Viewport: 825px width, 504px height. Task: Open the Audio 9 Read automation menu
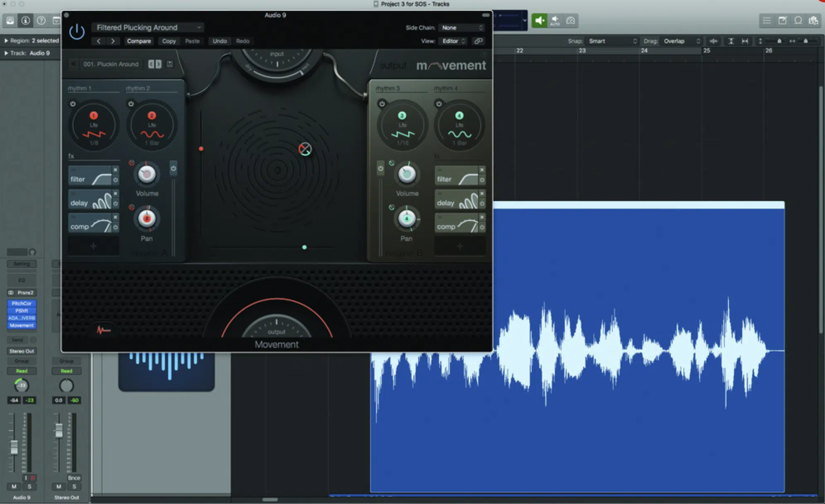(x=22, y=371)
